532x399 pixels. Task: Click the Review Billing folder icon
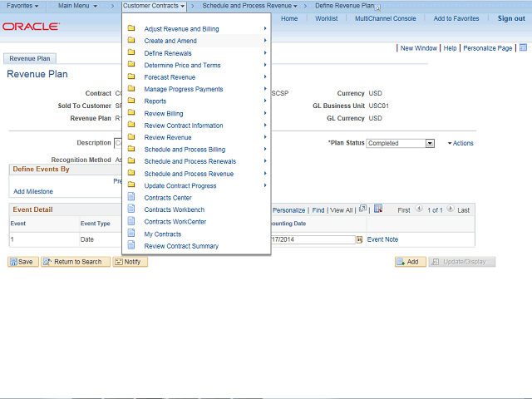pyautogui.click(x=131, y=113)
